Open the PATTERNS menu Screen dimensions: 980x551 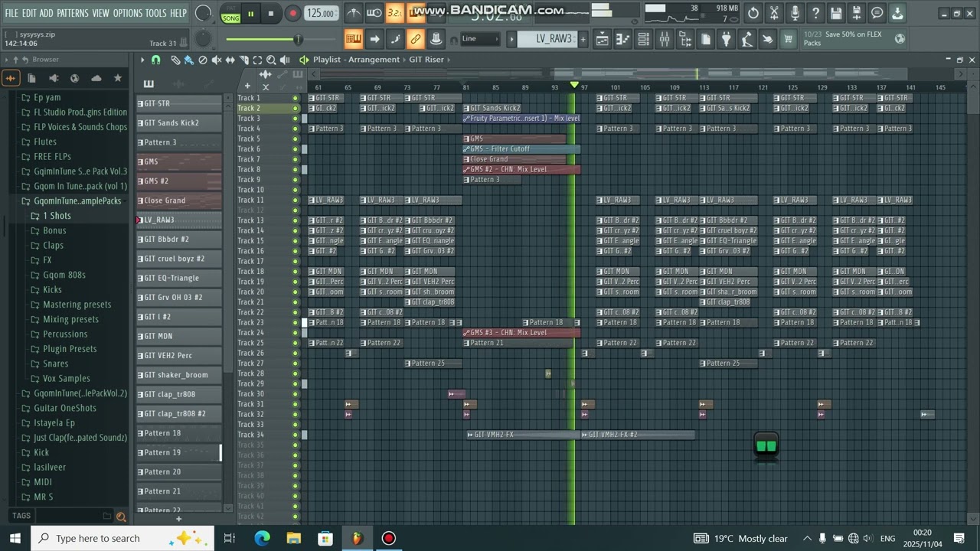(x=73, y=13)
